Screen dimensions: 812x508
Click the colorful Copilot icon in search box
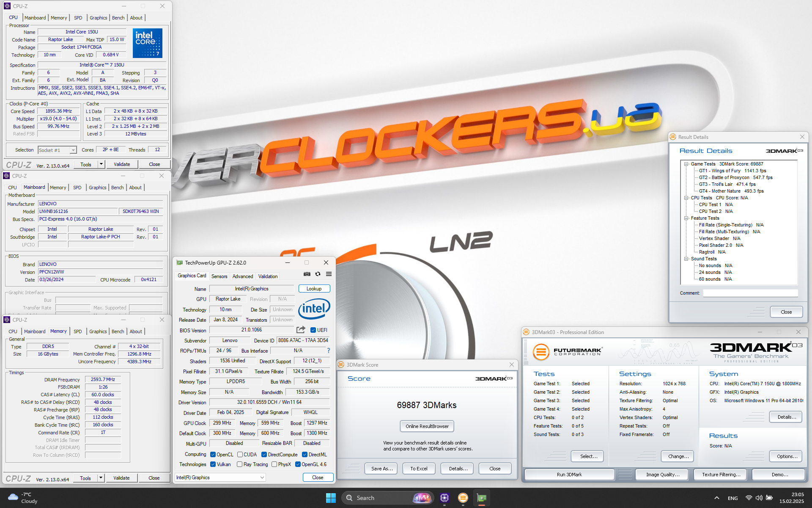click(422, 498)
